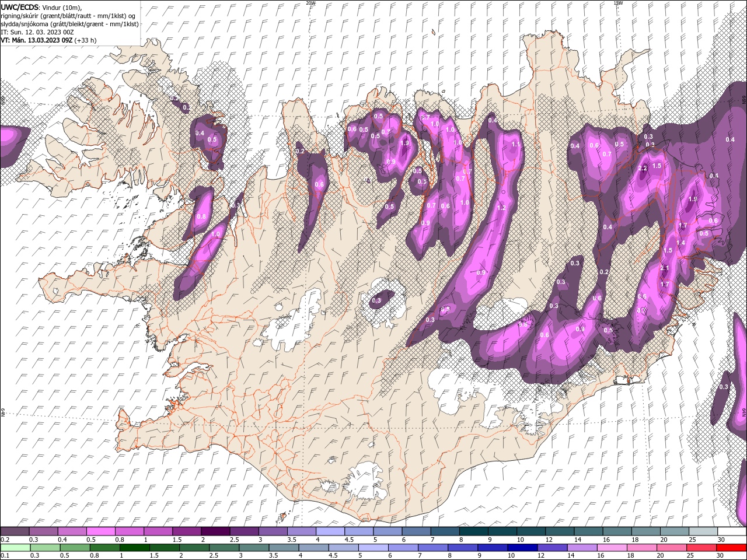The width and height of the screenshot is (747, 560).
Task: Choose the pink 18–20 rain legend swatch
Action: [642, 548]
